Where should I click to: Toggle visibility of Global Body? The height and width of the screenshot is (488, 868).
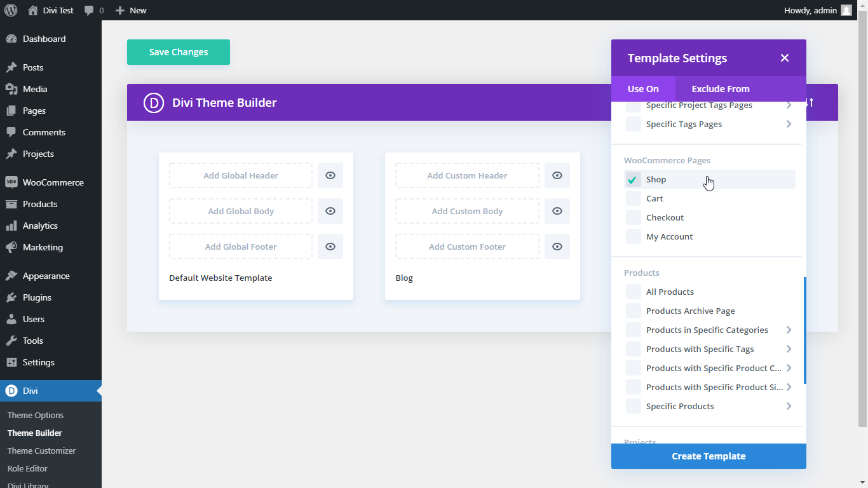330,211
